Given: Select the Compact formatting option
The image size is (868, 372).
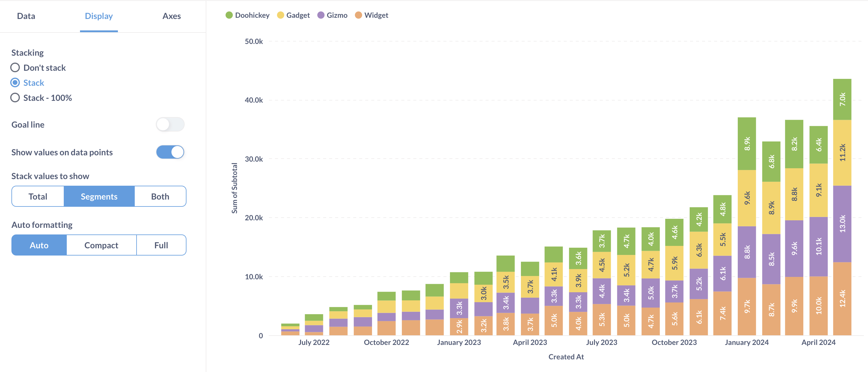Looking at the screenshot, I should tap(101, 245).
